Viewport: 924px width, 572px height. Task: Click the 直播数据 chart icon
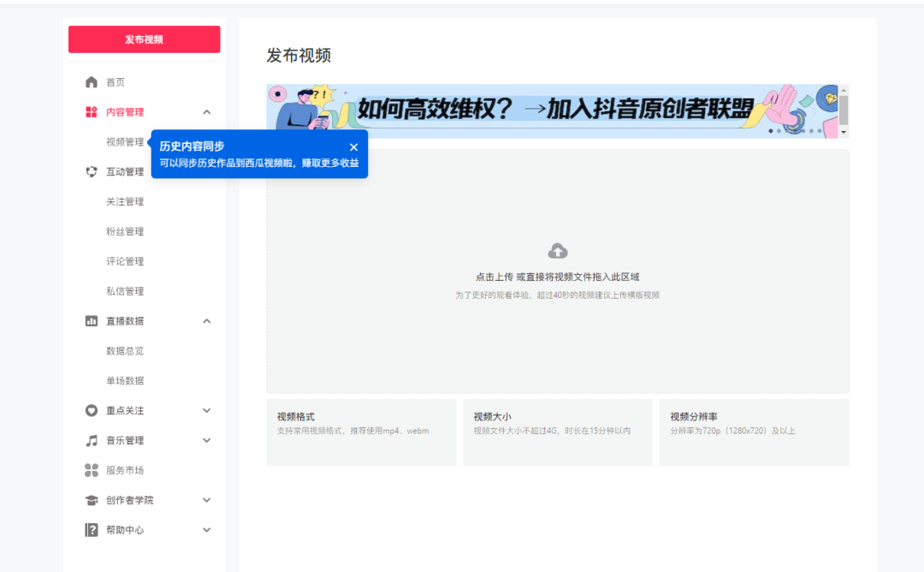(x=92, y=321)
